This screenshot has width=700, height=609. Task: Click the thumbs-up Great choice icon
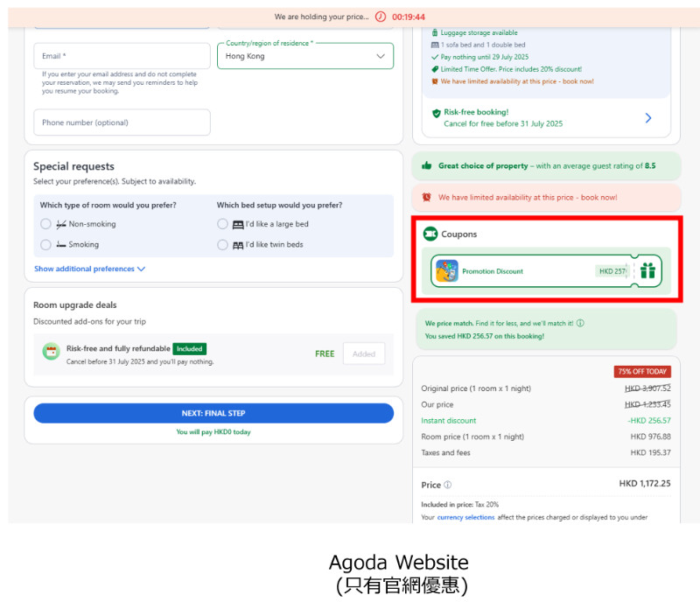click(x=427, y=165)
